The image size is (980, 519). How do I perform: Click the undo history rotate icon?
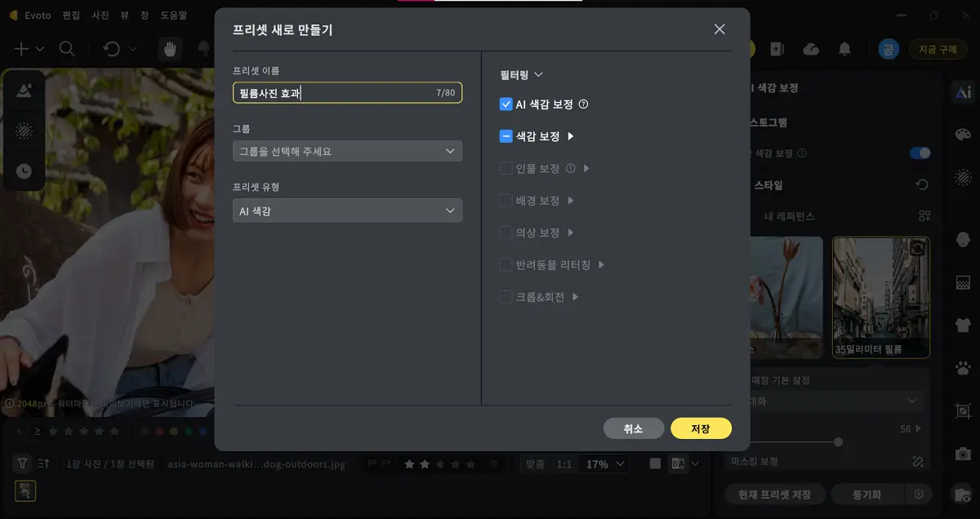point(112,49)
